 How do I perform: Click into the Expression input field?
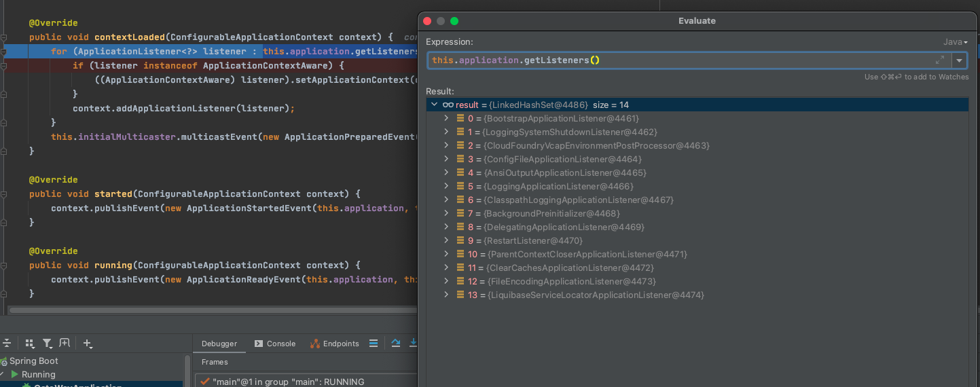tap(679, 60)
